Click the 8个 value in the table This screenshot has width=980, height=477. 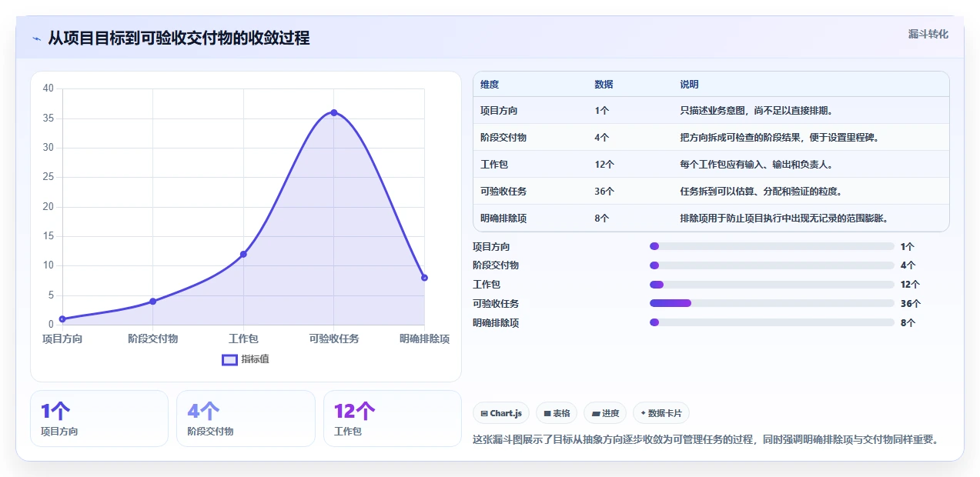point(602,218)
